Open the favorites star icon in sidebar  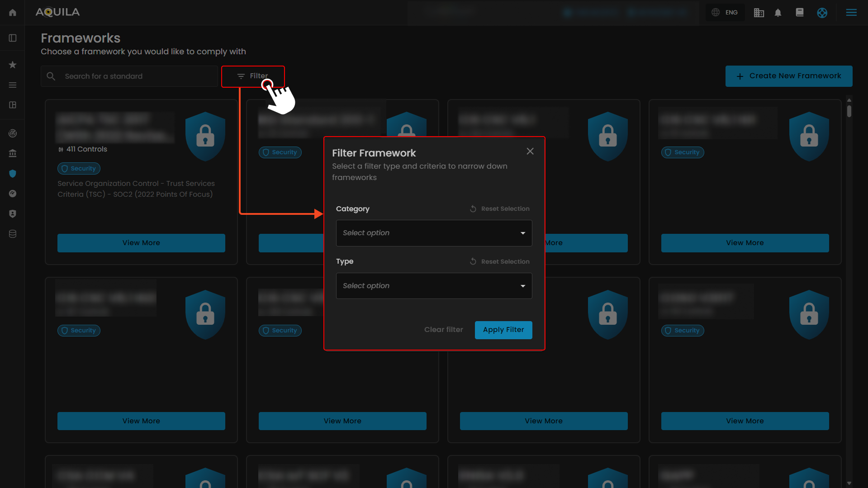click(13, 65)
